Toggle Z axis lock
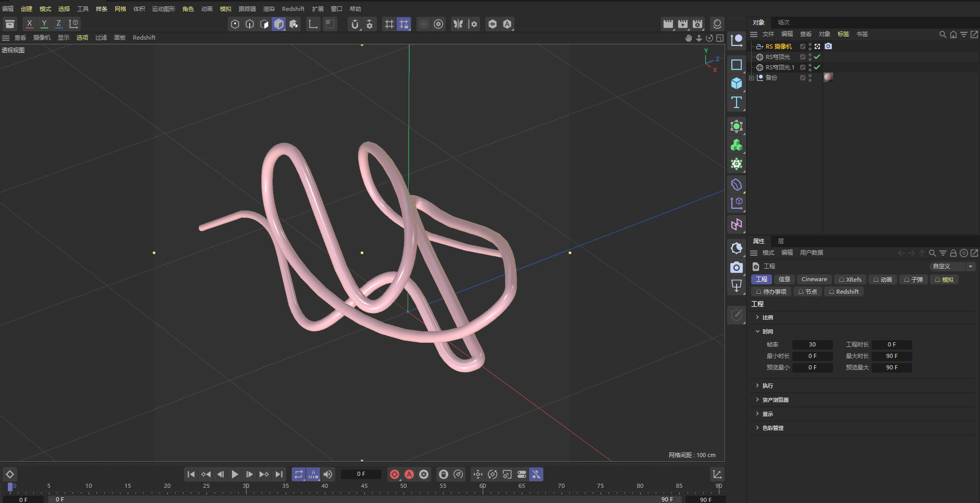 pos(59,24)
